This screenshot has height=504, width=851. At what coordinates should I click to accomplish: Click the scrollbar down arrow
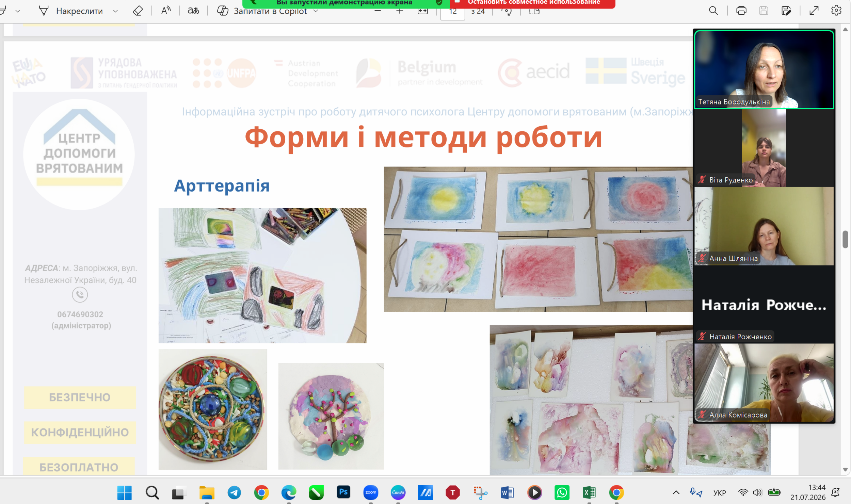click(845, 469)
